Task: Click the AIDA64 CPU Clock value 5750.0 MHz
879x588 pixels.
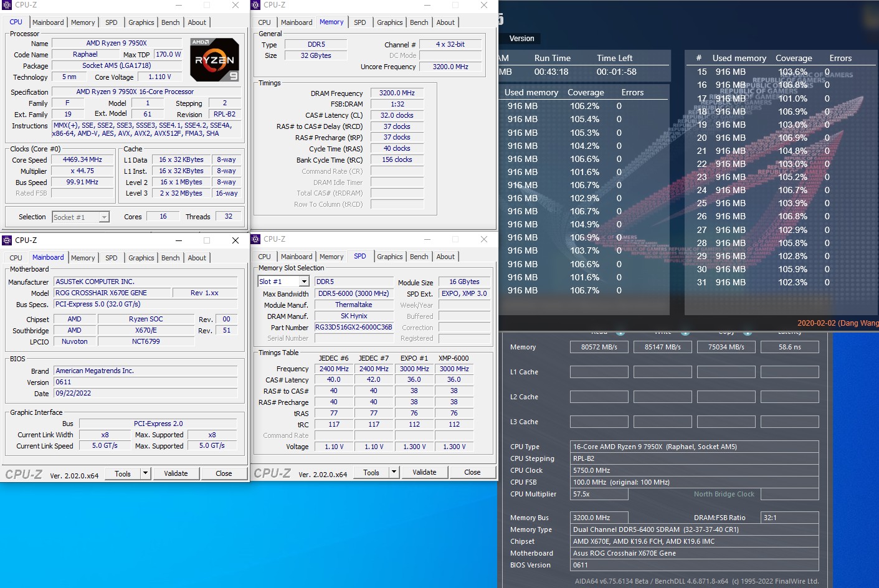Action: pyautogui.click(x=695, y=470)
